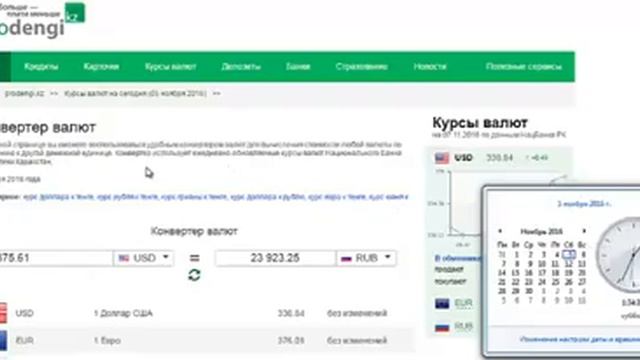Click the EUR code in rates table

[24, 340]
